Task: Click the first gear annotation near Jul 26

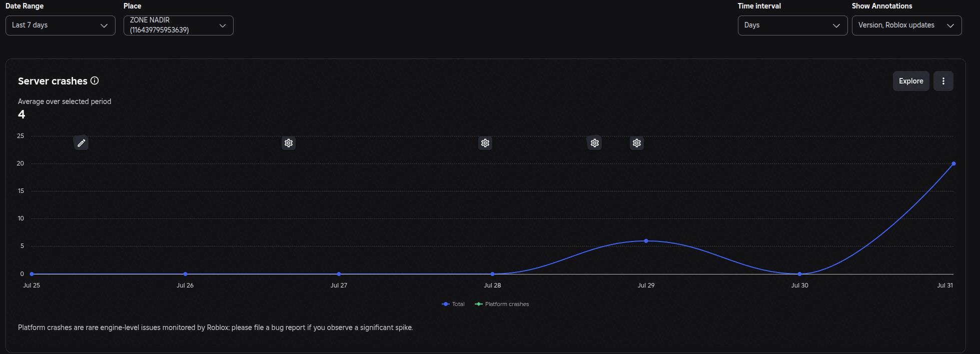Action: 289,143
